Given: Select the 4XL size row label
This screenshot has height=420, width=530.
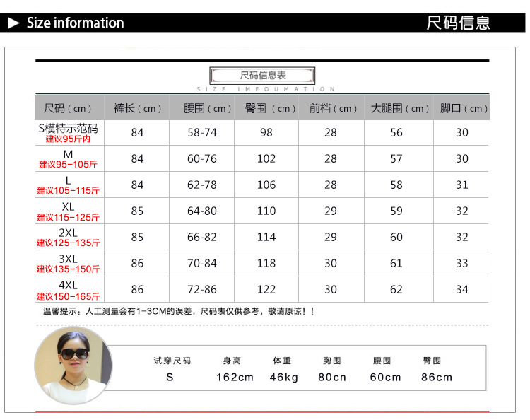Looking at the screenshot, I should pyautogui.click(x=68, y=285).
